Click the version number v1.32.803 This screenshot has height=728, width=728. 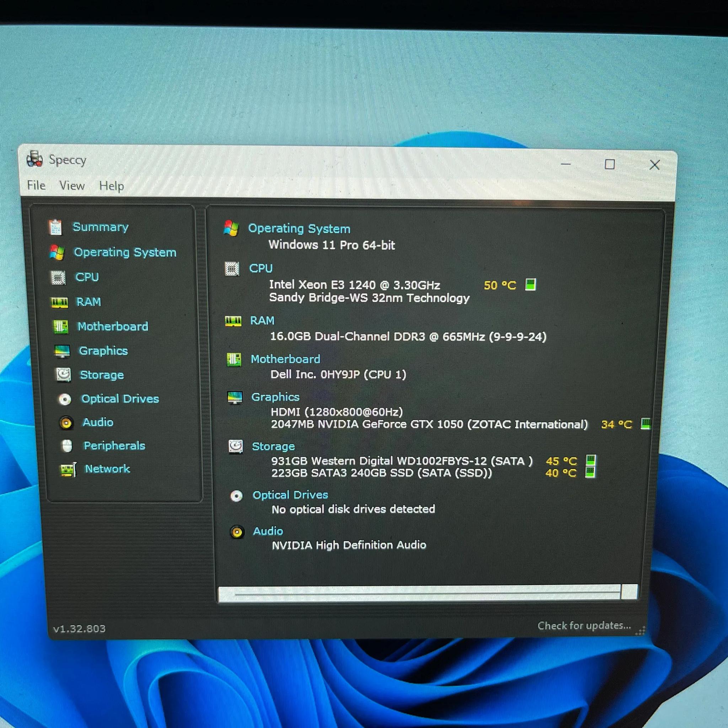(x=80, y=628)
